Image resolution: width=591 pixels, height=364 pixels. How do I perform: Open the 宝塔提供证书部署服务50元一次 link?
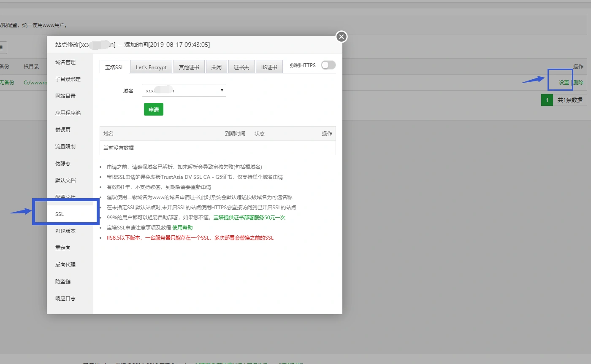[249, 218]
